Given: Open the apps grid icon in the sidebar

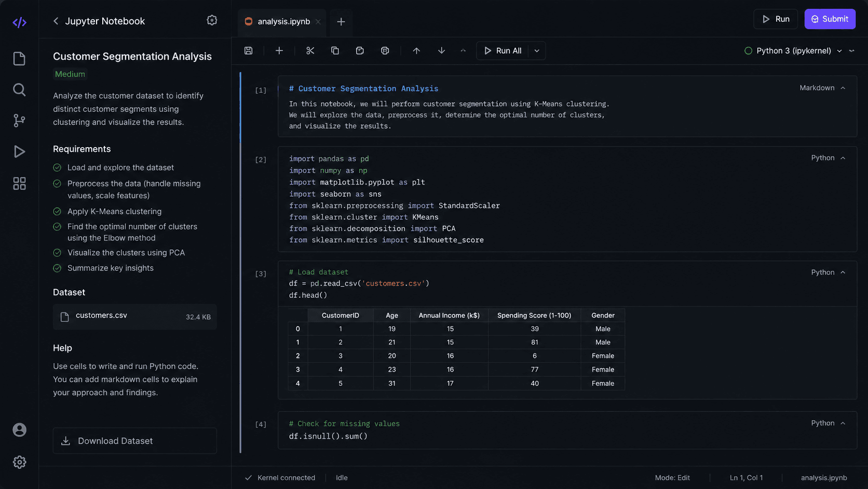Looking at the screenshot, I should [19, 183].
